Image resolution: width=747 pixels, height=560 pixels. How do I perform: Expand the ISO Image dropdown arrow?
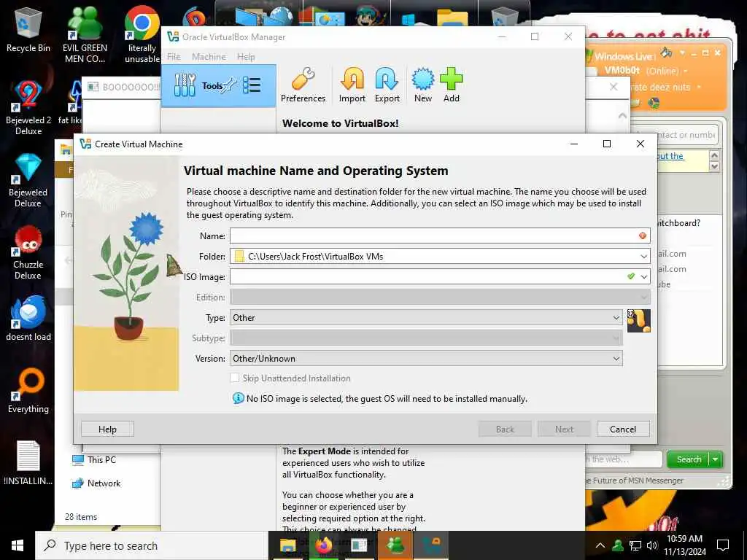644,276
